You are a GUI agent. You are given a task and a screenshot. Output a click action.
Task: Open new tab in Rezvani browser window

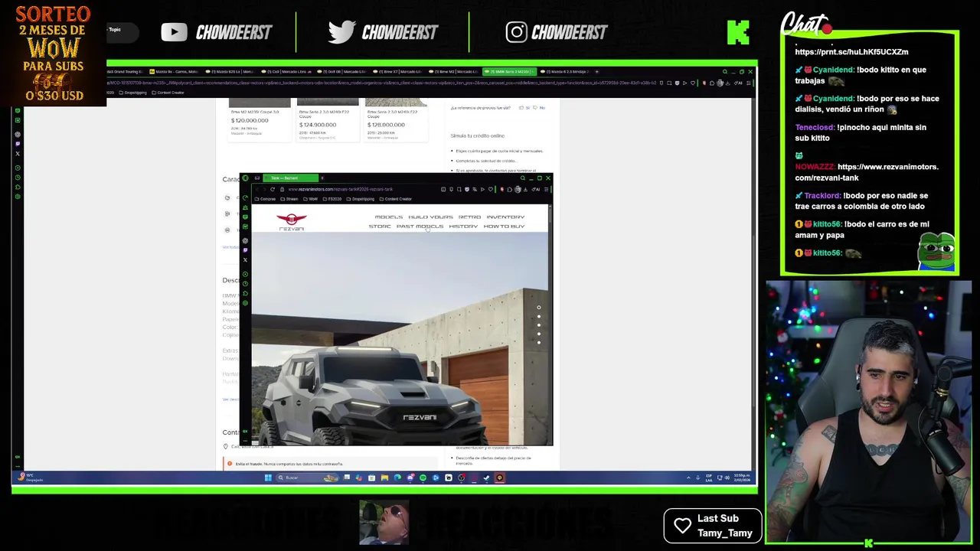322,178
